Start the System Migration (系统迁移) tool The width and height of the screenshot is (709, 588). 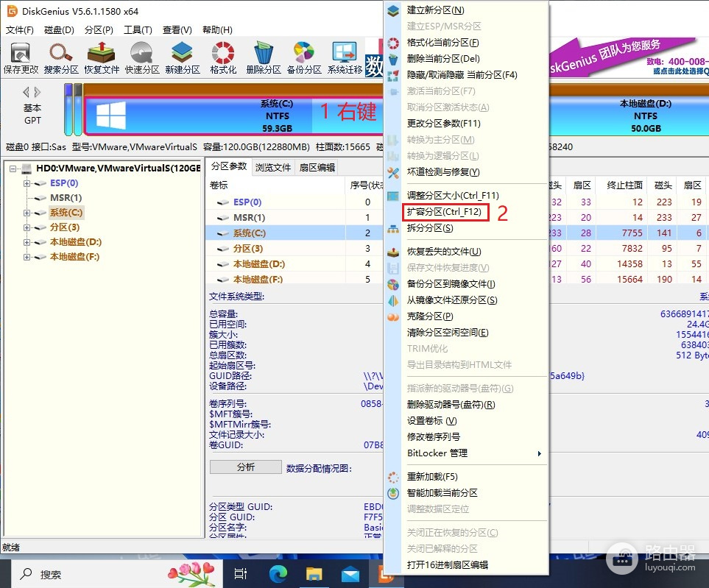point(345,58)
